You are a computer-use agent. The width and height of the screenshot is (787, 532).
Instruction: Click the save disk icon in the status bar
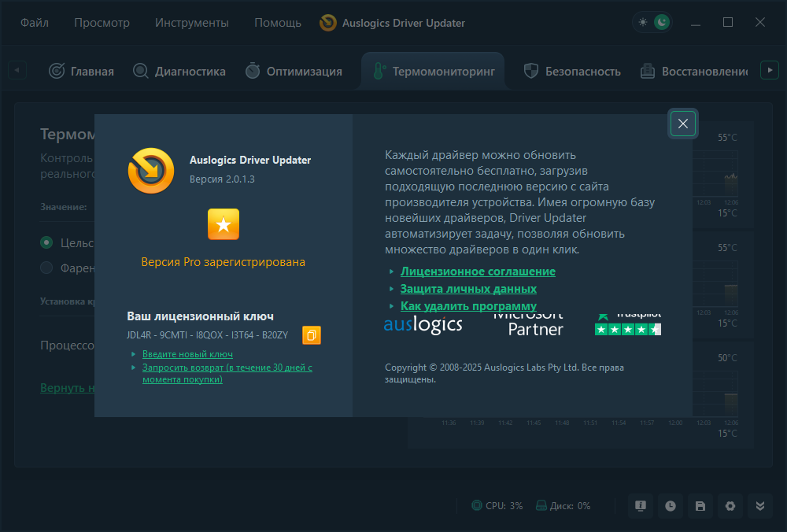click(x=700, y=506)
